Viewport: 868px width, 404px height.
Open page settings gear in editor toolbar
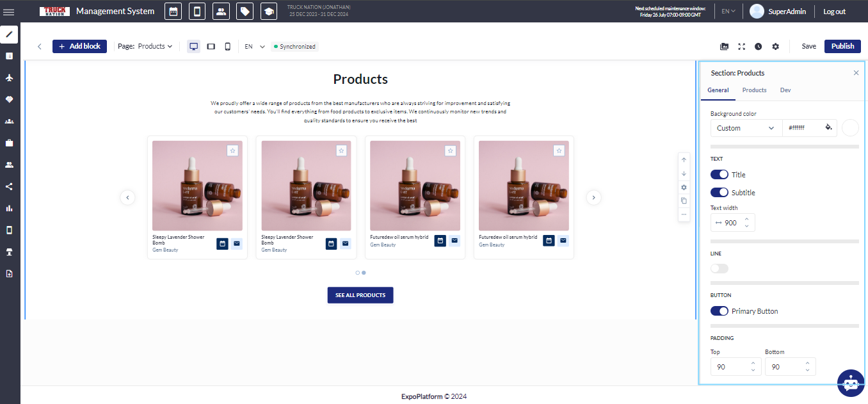click(x=775, y=46)
